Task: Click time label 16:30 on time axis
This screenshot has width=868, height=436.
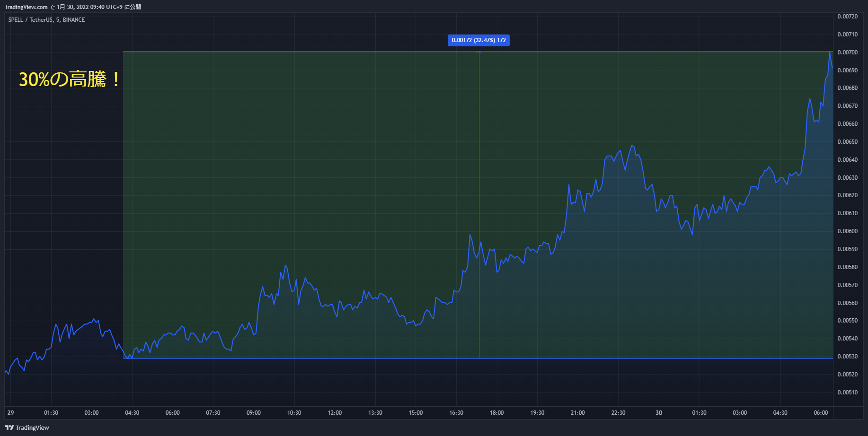Action: point(456,413)
